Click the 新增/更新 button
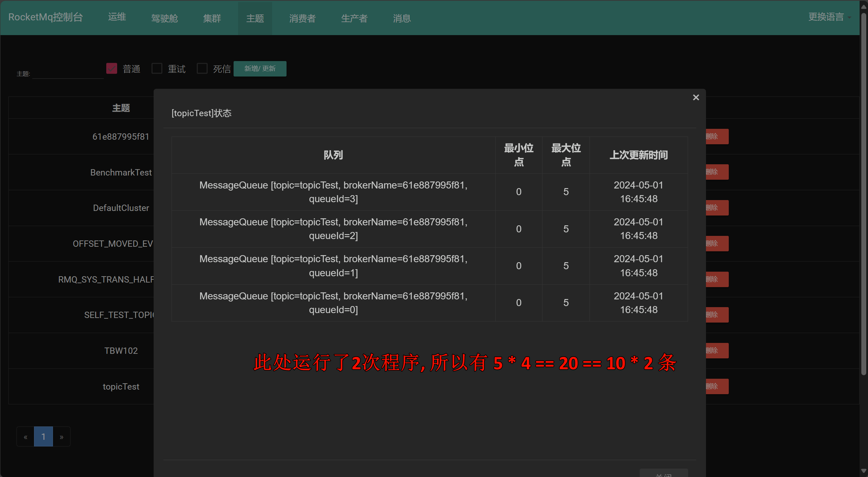 tap(260, 68)
